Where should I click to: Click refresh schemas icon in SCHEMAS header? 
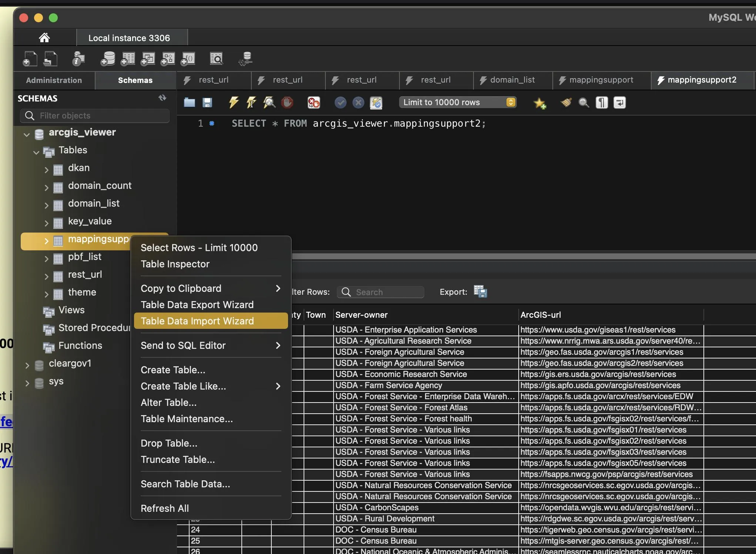162,98
